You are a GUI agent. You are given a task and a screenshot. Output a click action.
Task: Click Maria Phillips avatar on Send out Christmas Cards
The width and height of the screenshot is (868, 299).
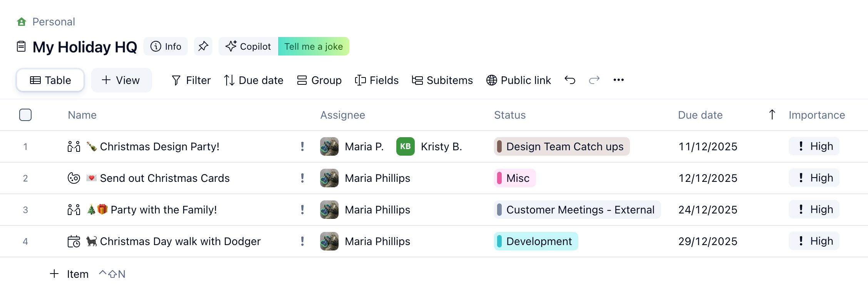(329, 178)
